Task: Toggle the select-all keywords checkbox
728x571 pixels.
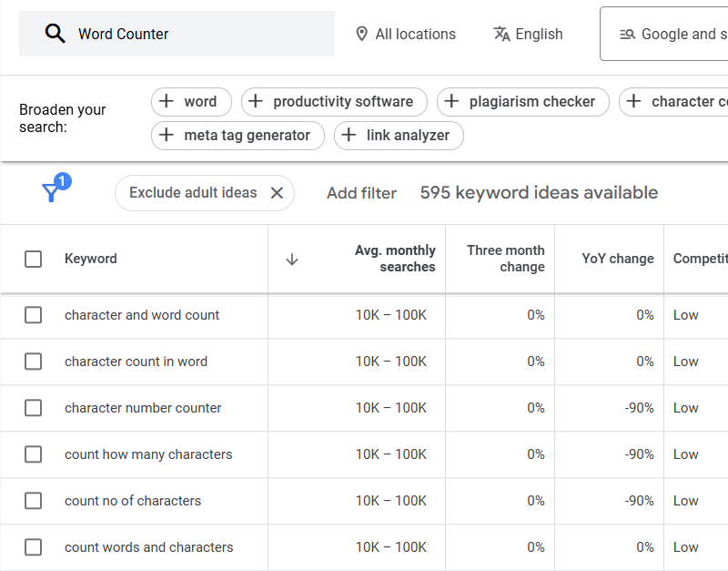Action: (x=34, y=260)
